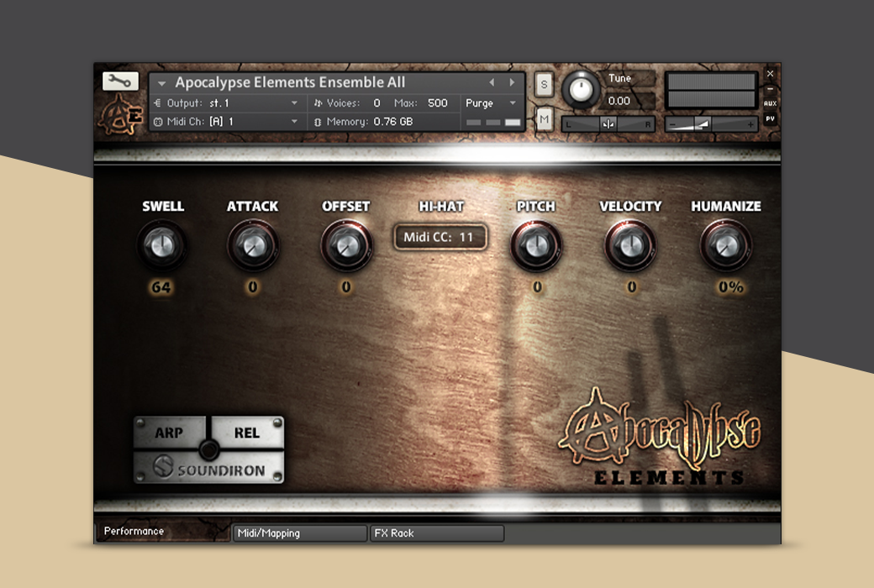The height and width of the screenshot is (588, 874).
Task: Click the Attack knob
Action: tap(252, 245)
